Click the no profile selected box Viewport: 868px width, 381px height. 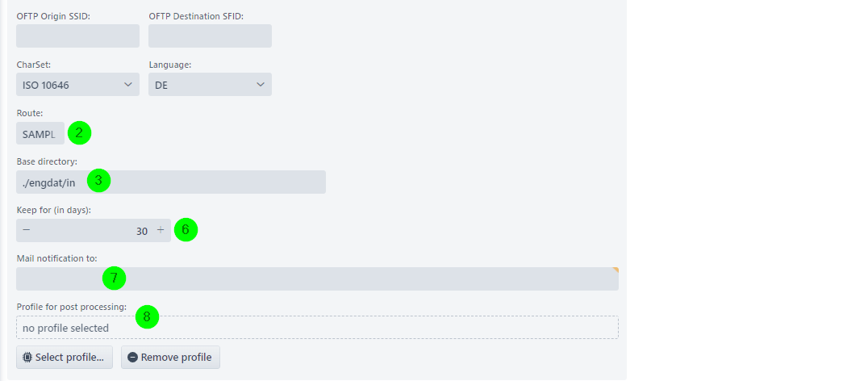(x=317, y=327)
